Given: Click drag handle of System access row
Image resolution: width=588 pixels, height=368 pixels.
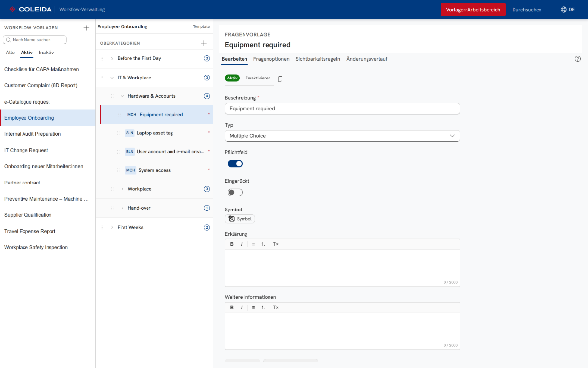Looking at the screenshot, I should click(x=118, y=170).
